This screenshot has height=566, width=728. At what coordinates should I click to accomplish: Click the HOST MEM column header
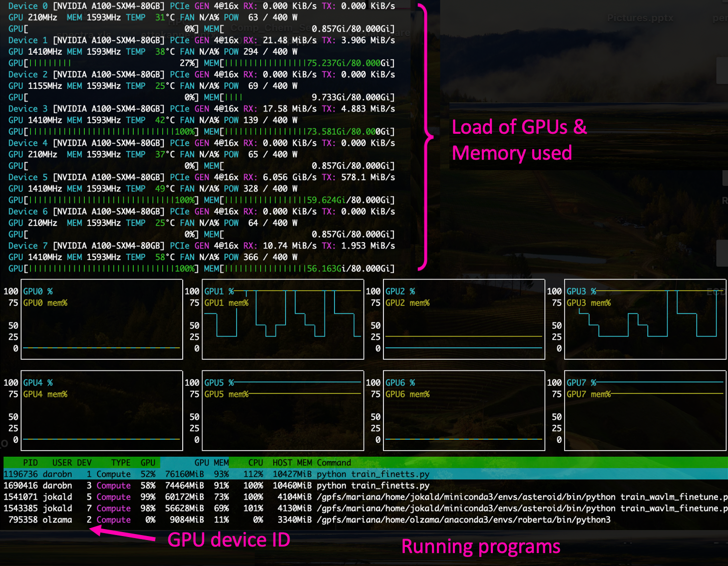click(x=292, y=463)
